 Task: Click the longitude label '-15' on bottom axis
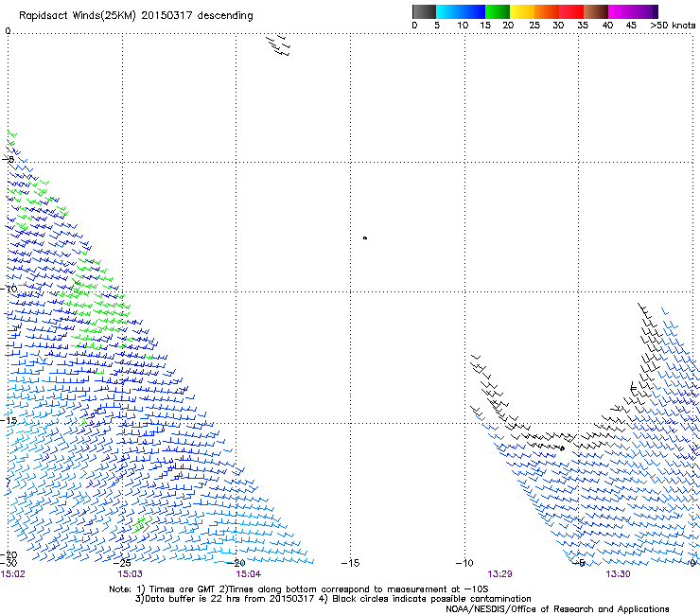coord(350,563)
